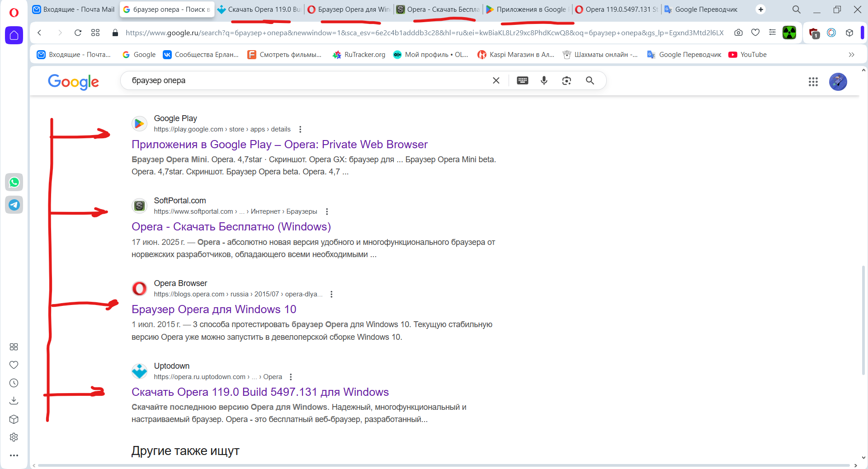
Task: Open the Google apps grid
Action: (x=813, y=82)
